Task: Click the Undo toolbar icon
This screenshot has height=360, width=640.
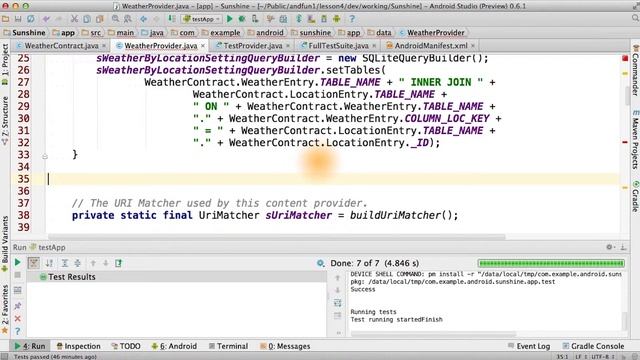Action: coord(46,19)
